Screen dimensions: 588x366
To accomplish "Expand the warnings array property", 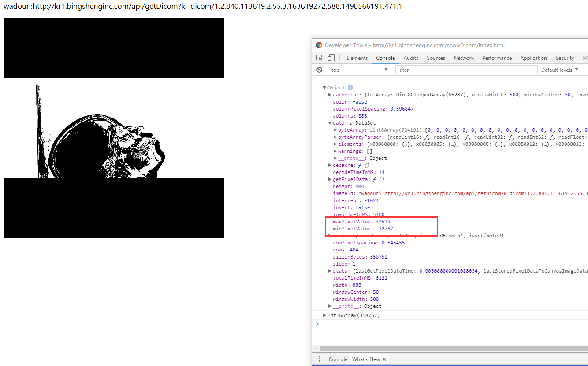I will (335, 151).
